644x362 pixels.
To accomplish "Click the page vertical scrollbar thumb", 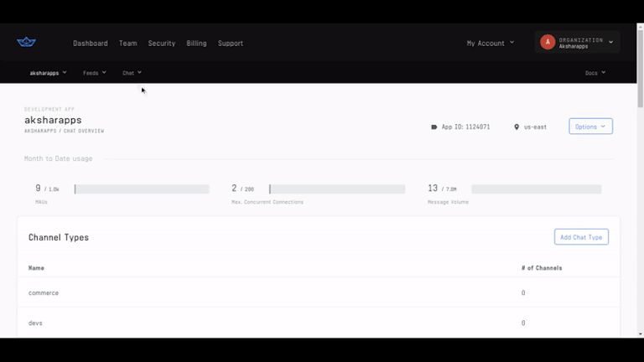I will (641, 68).
